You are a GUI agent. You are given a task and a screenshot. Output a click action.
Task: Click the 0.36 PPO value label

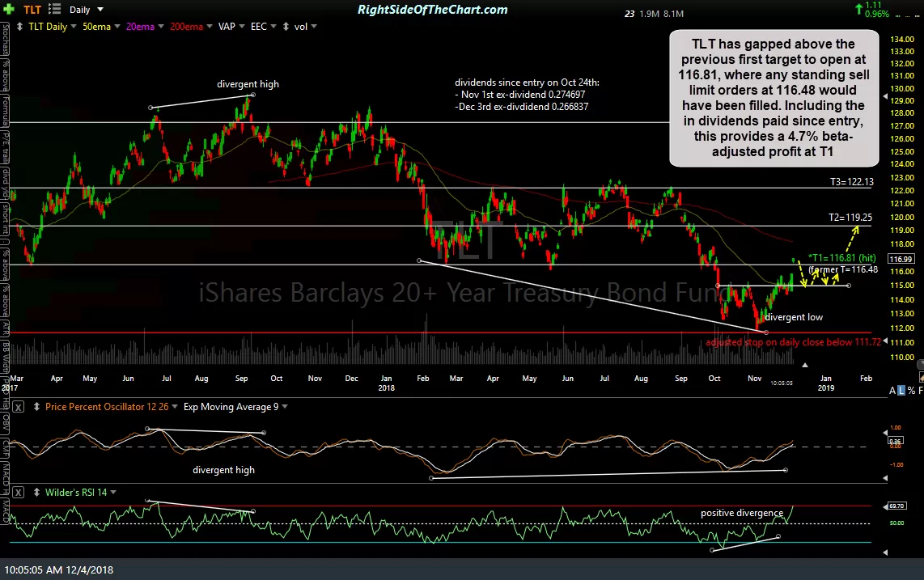tap(895, 440)
